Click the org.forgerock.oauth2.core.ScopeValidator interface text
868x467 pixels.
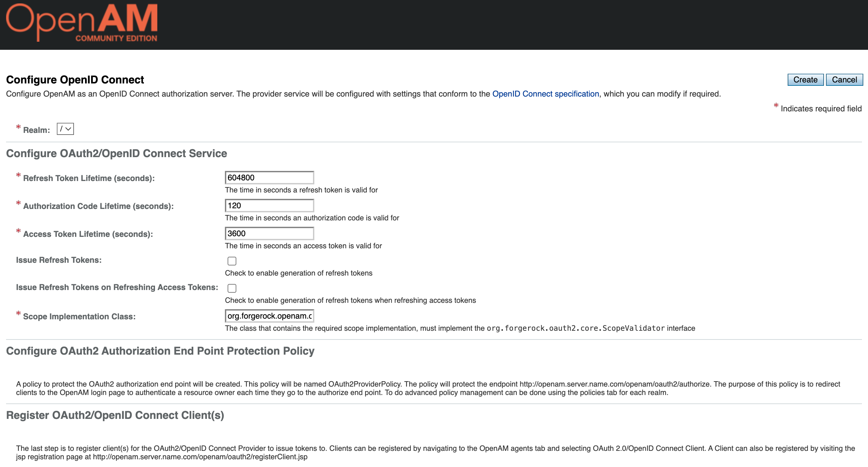591,328
